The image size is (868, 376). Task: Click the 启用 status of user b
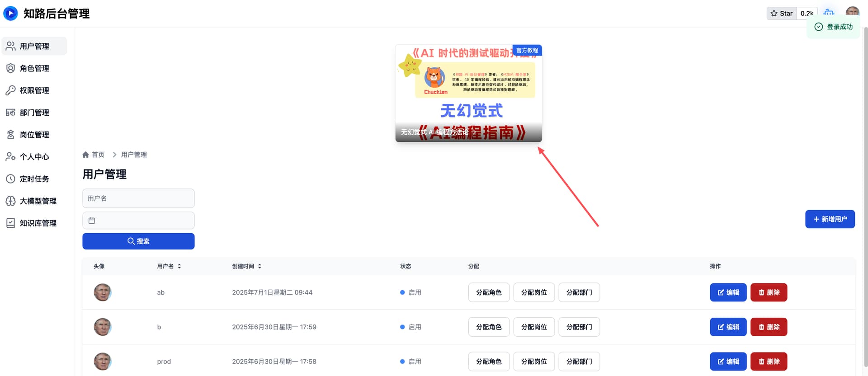[x=410, y=327]
